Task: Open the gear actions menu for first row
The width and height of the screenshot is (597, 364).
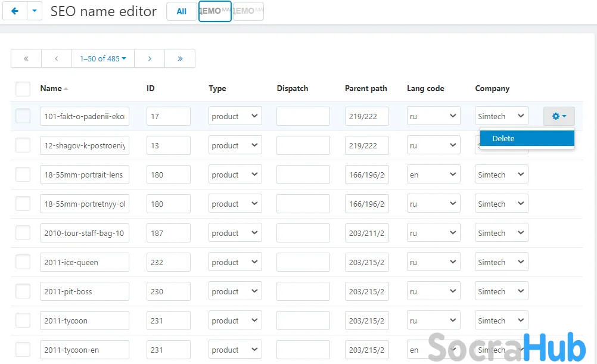Action: coord(558,116)
